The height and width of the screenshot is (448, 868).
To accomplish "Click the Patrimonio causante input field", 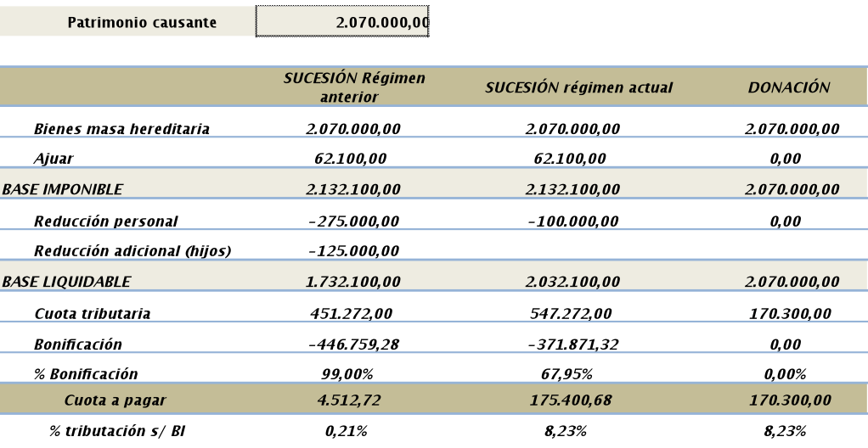I will (342, 23).
